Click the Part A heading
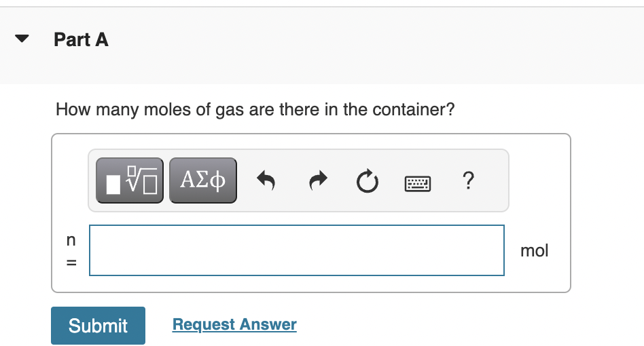This screenshot has height=346, width=644. (x=81, y=40)
